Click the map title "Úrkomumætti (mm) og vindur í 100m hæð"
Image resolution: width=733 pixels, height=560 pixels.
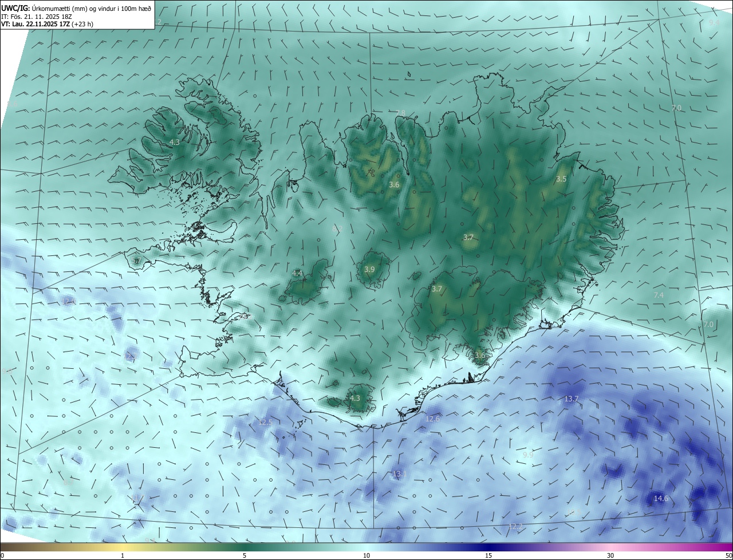[92, 8]
